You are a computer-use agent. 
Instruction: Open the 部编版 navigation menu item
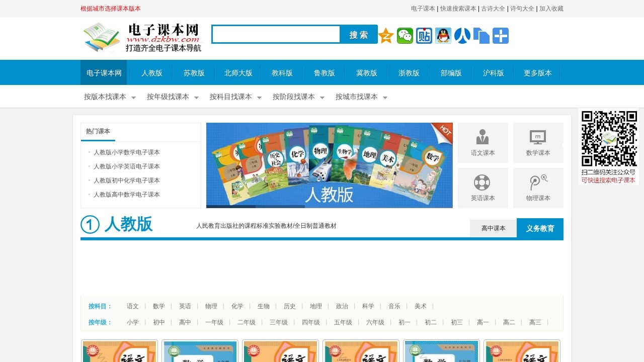(x=451, y=72)
